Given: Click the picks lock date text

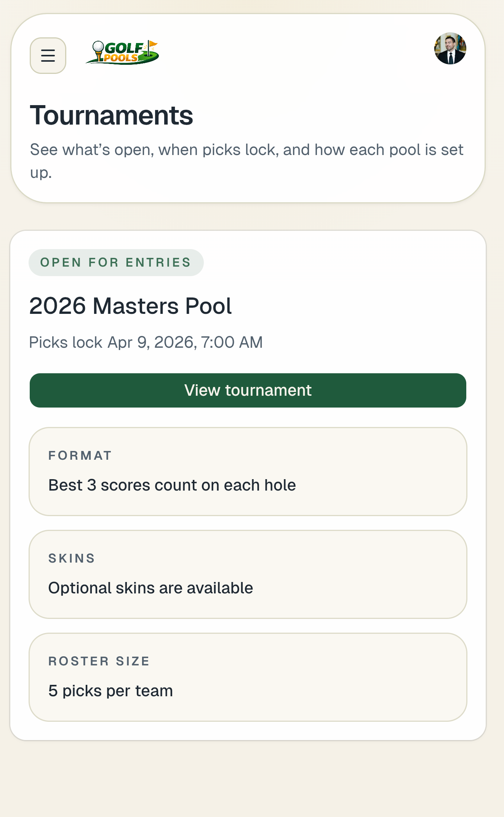Looking at the screenshot, I should [x=146, y=342].
